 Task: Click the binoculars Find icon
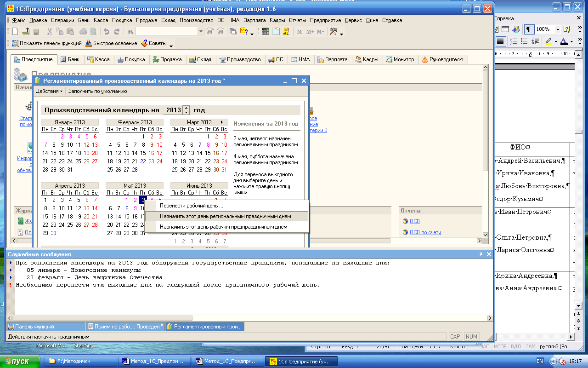click(x=130, y=31)
